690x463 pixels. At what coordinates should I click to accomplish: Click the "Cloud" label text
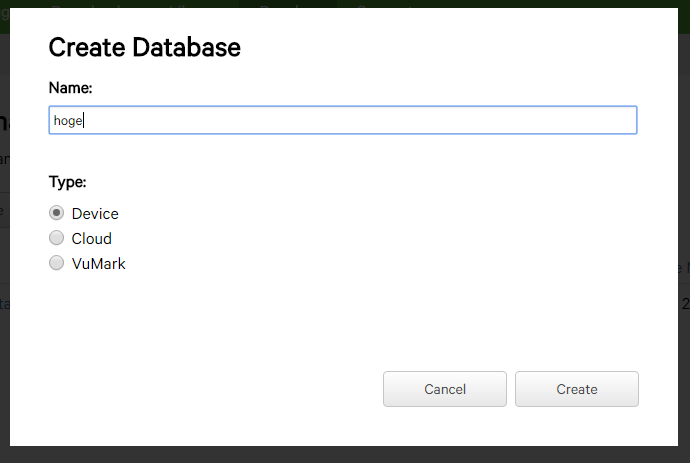click(92, 239)
